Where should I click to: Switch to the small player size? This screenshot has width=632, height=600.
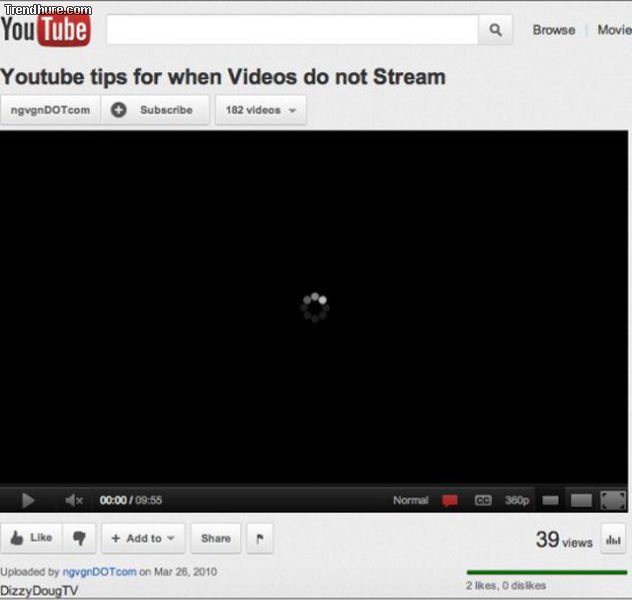coord(550,500)
